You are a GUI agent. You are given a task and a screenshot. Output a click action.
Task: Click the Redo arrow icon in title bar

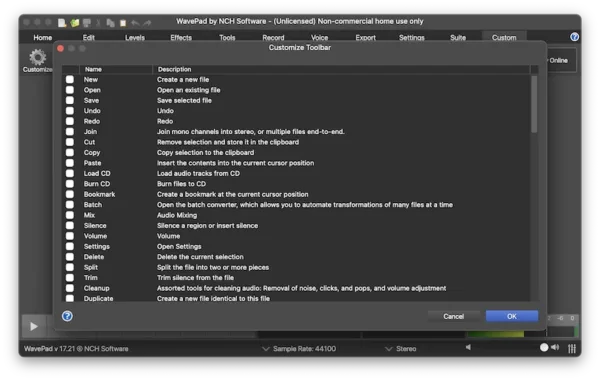click(147, 23)
